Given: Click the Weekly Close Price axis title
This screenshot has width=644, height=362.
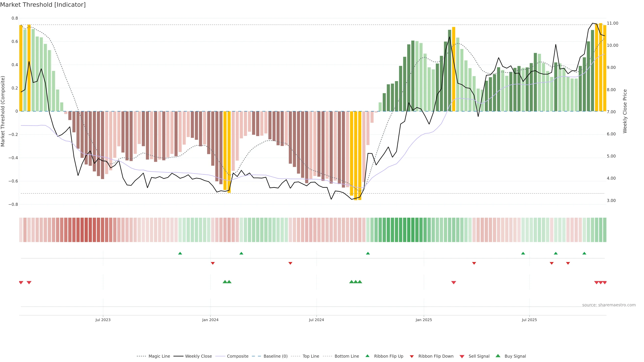Looking at the screenshot, I should pyautogui.click(x=625, y=111).
